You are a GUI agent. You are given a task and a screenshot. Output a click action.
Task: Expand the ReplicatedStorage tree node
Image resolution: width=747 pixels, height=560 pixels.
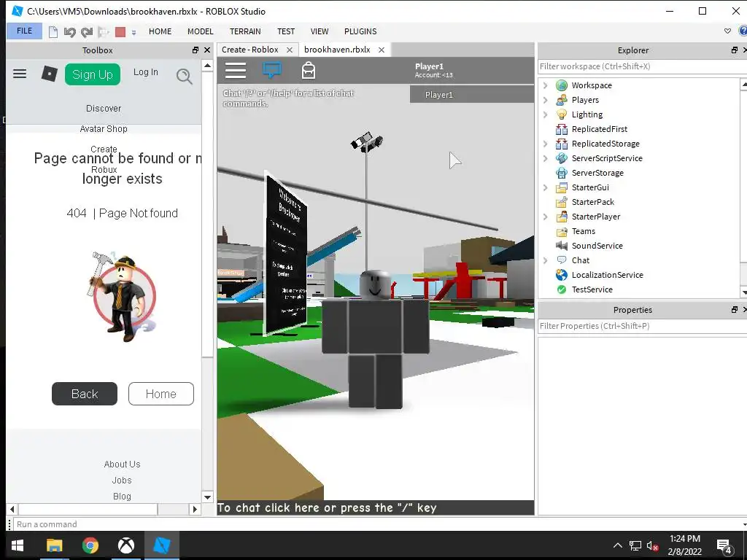(546, 144)
